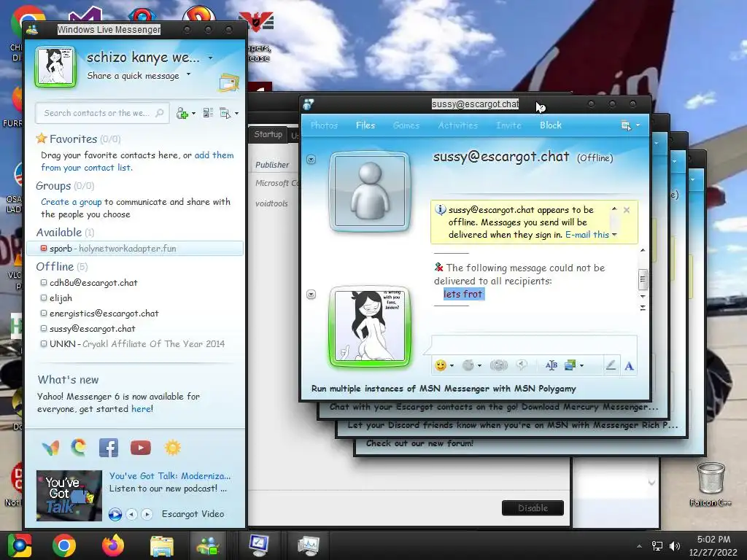Show hidden system tray icons
747x560 pixels.
tap(639, 546)
